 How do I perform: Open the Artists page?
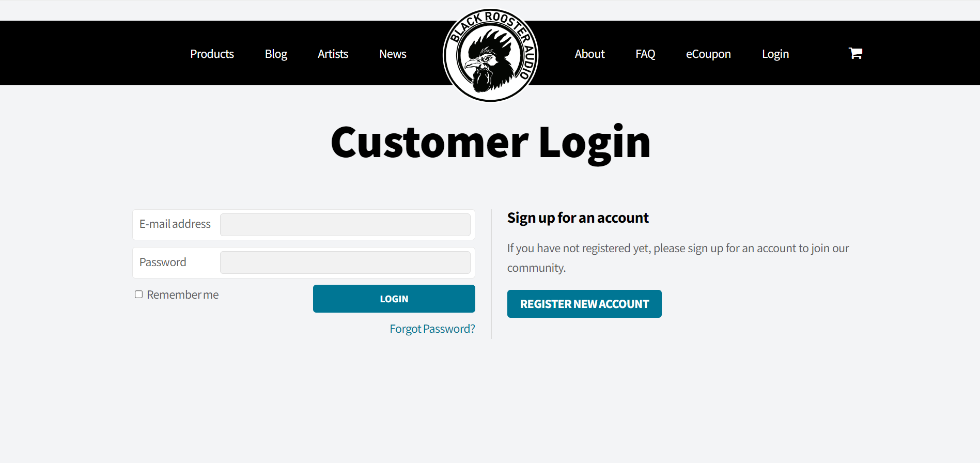coord(333,54)
